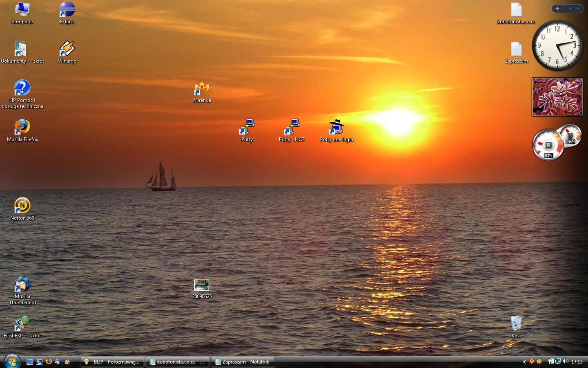
Task: Open the network connection tray icon
Action: tap(558, 361)
